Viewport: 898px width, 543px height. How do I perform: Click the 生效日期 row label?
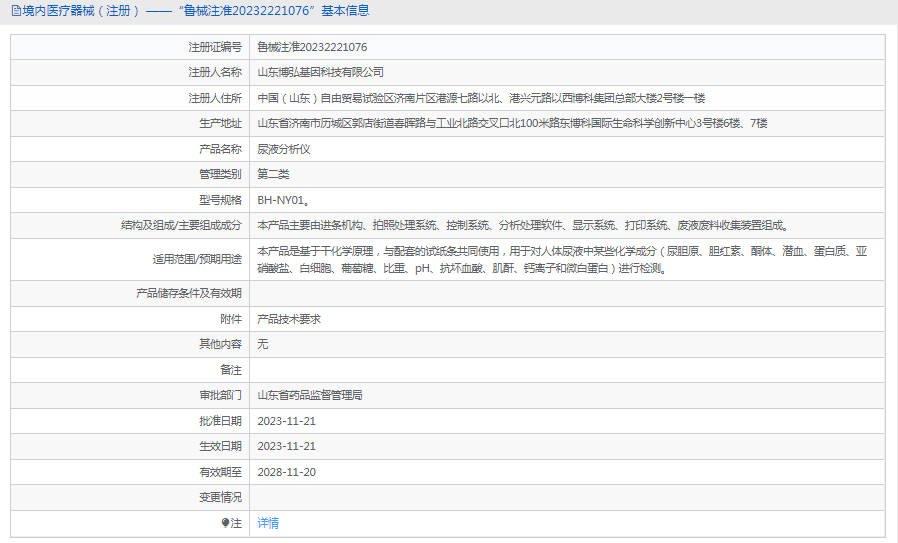pos(220,446)
